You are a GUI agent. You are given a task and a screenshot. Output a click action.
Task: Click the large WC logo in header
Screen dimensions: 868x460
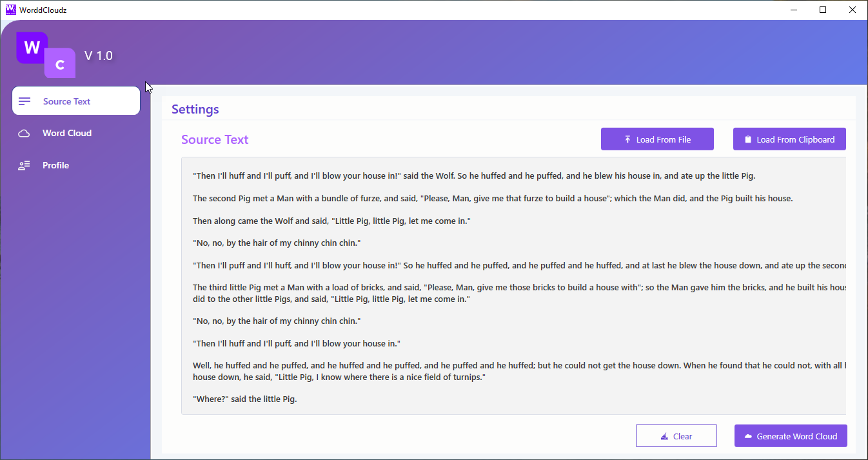(45, 55)
